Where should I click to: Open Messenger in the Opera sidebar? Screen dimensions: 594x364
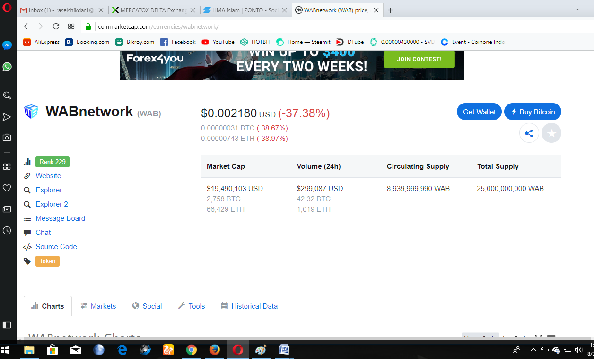click(7, 45)
